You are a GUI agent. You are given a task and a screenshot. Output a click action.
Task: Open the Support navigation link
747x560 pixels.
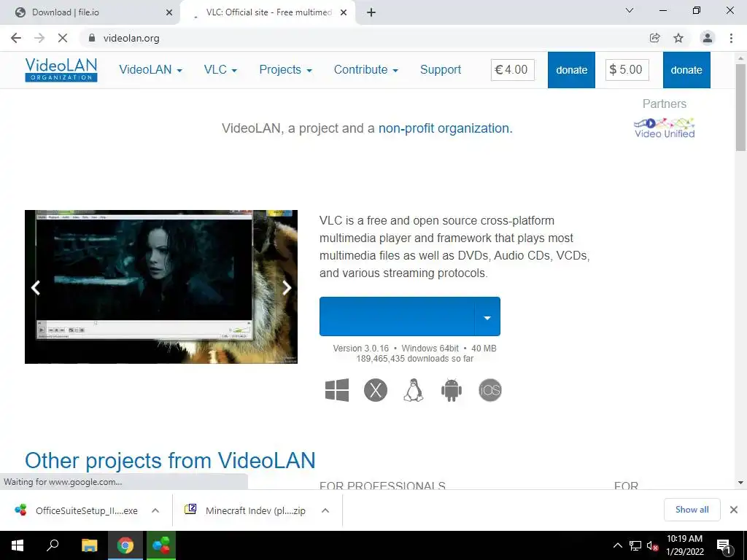pos(441,69)
